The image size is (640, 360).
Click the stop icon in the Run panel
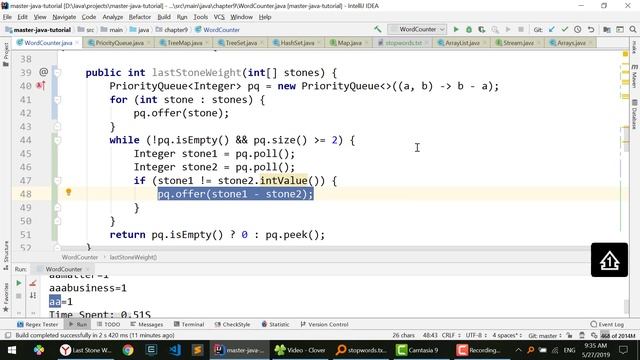(x=19, y=296)
